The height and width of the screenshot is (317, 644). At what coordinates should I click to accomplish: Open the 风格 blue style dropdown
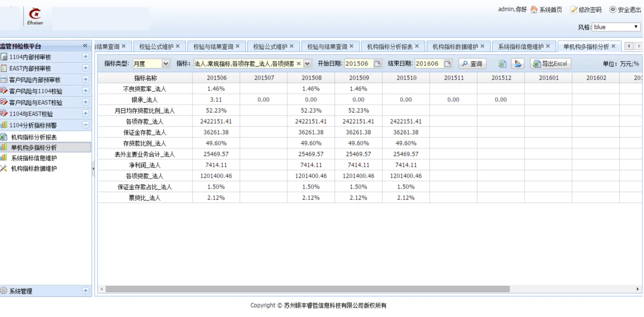point(636,27)
